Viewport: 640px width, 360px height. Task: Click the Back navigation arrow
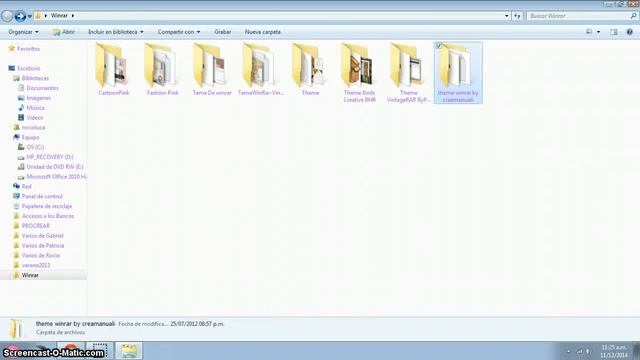click(x=7, y=16)
